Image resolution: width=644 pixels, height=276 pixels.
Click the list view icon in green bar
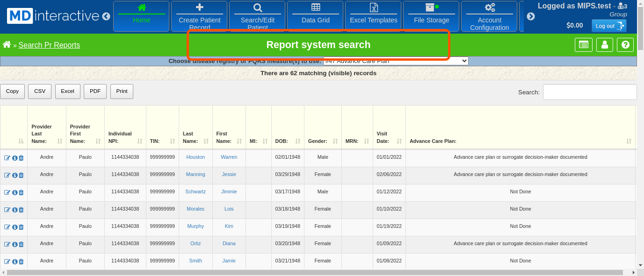[x=583, y=45]
